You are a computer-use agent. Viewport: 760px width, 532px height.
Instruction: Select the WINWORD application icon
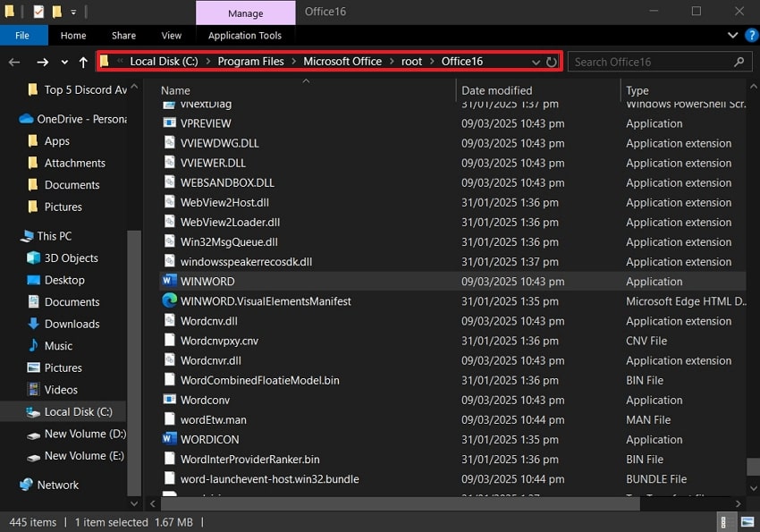tap(169, 281)
